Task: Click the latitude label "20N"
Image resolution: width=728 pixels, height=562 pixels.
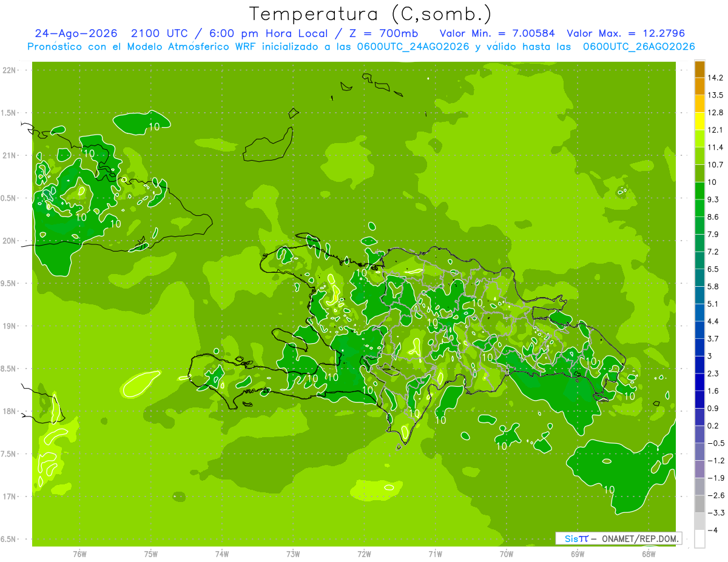Action: tap(10, 241)
